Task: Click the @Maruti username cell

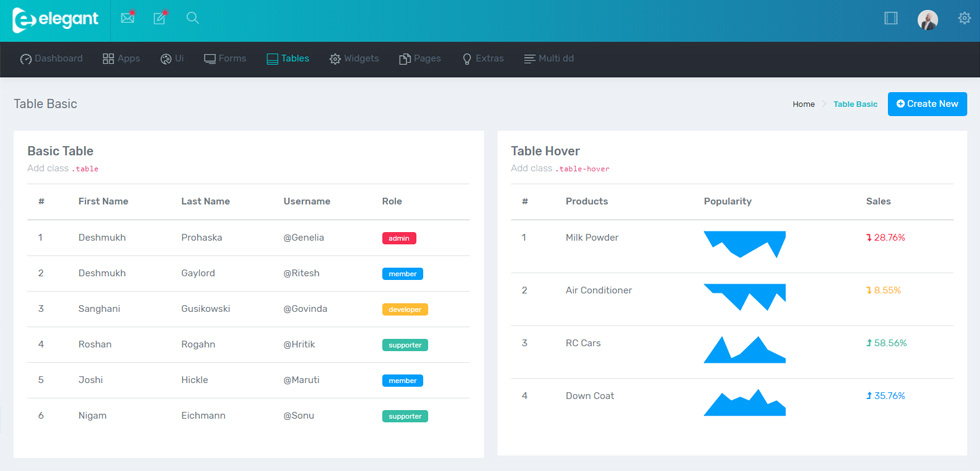Action: (303, 380)
